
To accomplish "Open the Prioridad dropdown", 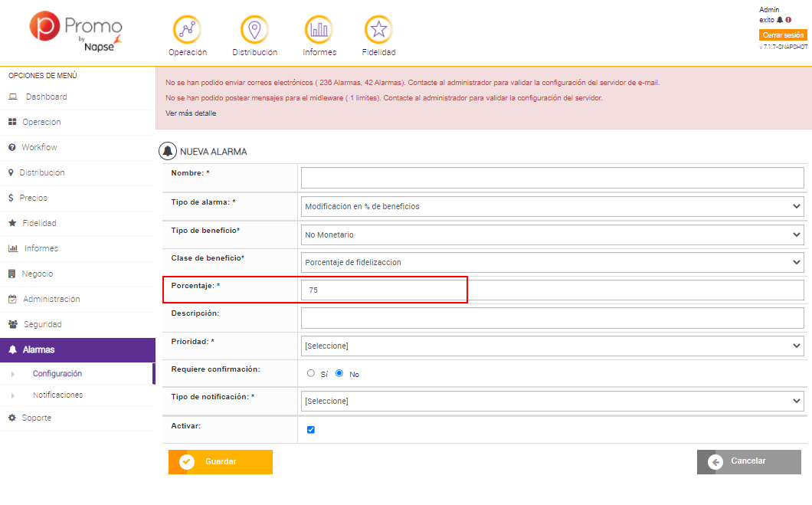I will (x=552, y=346).
